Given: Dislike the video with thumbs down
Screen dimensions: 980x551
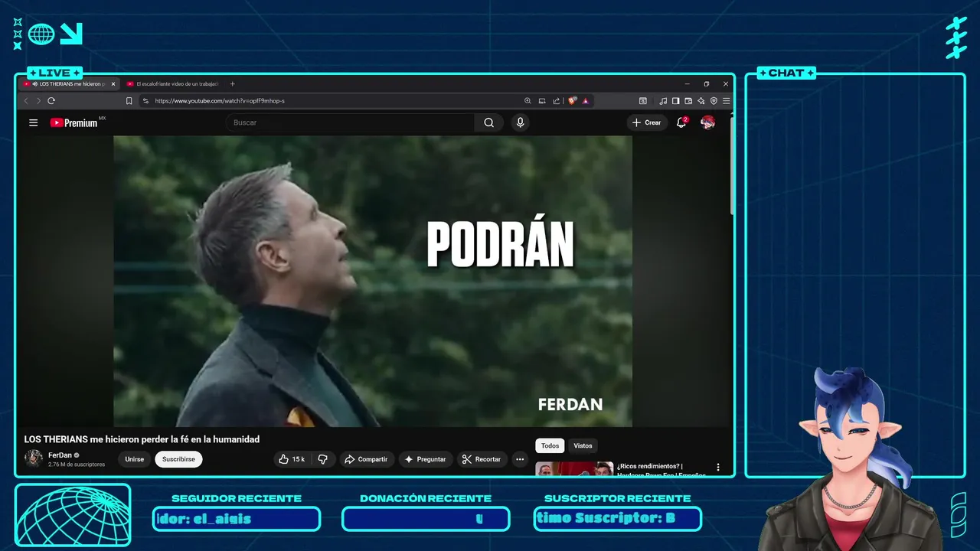Looking at the screenshot, I should [322, 459].
